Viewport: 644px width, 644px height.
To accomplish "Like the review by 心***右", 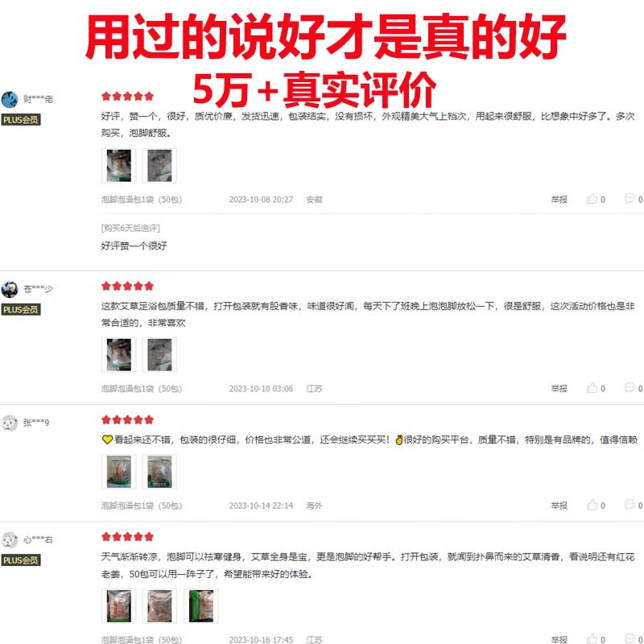I will pos(596,638).
